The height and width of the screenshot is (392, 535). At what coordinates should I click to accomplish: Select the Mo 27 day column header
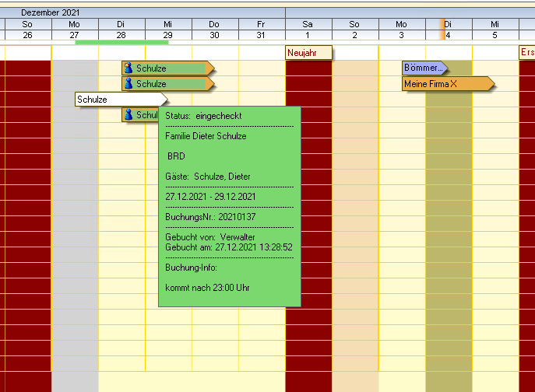point(75,30)
